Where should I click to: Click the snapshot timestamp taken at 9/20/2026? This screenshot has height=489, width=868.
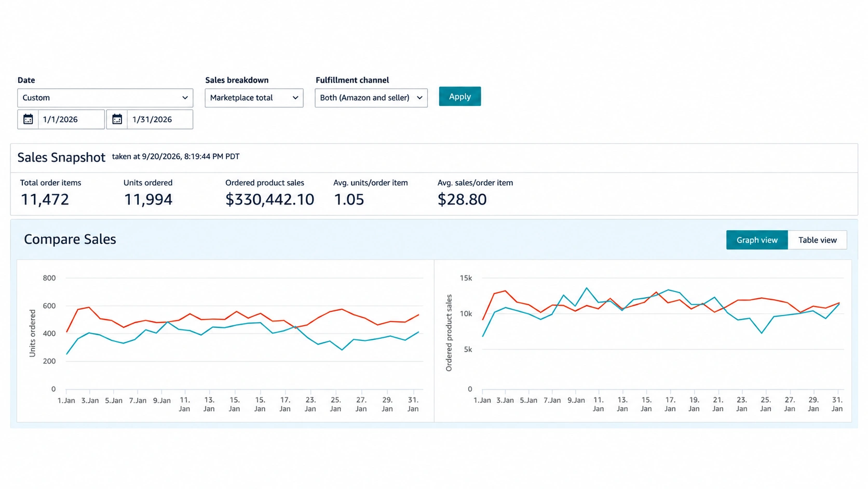tap(176, 156)
